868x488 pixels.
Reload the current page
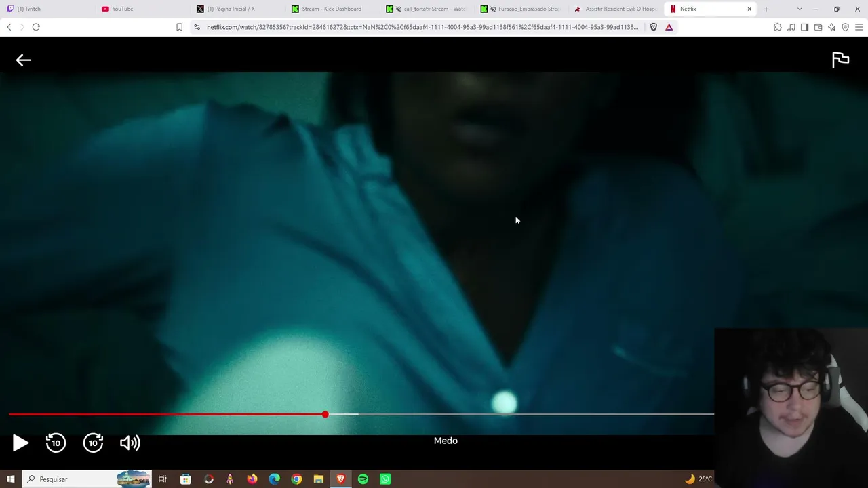point(36,27)
